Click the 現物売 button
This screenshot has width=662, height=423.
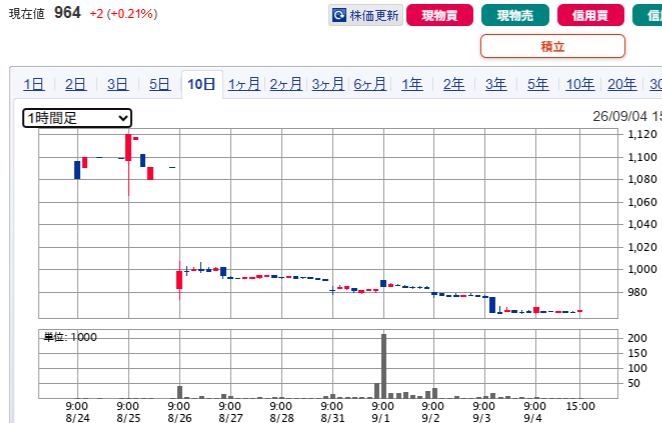point(515,15)
